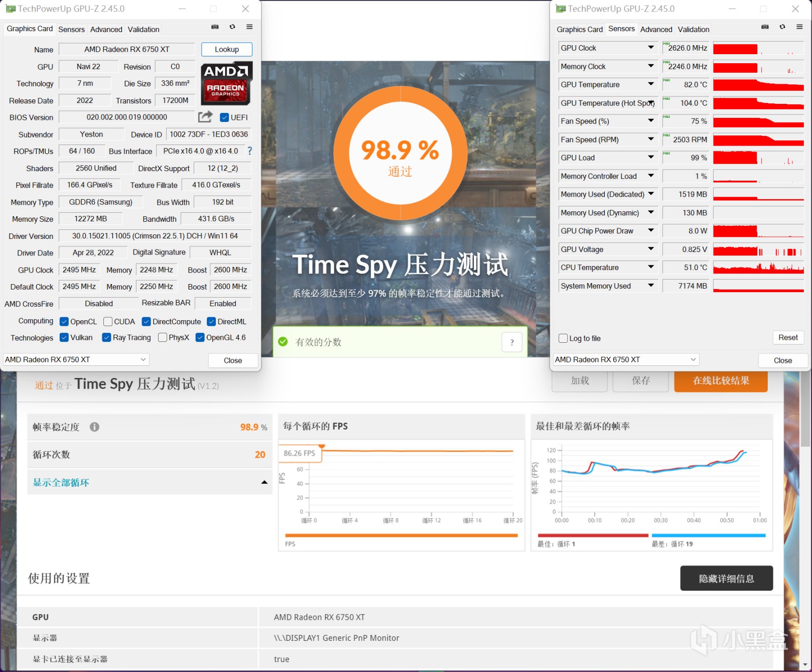Open Validation tab in right GPU-Z window
The image size is (812, 672).
coord(694,29)
